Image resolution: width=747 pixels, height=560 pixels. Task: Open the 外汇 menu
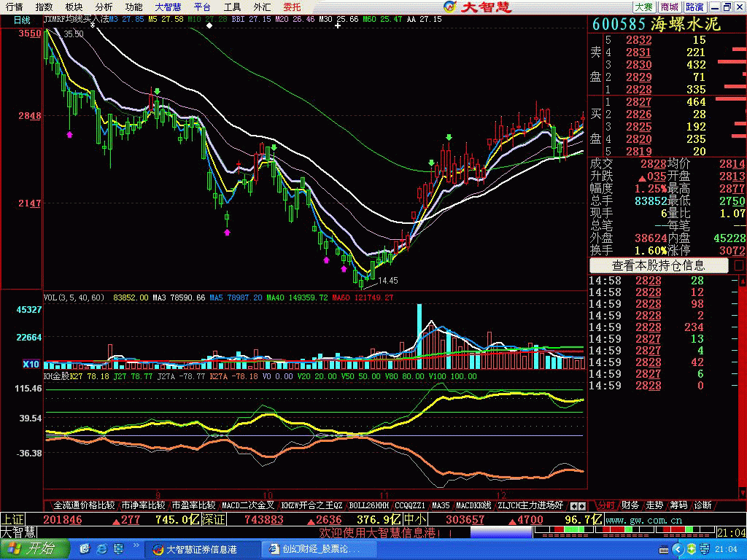(262, 7)
